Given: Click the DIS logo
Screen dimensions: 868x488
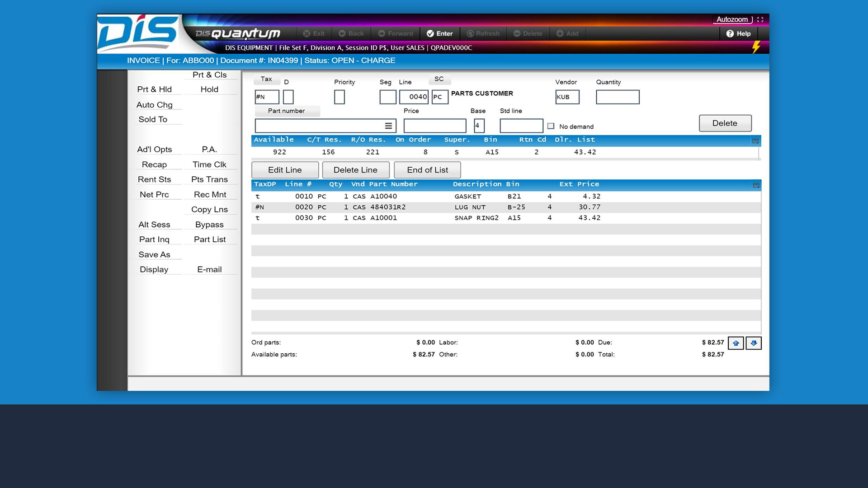Looking at the screenshot, I should pos(138,33).
